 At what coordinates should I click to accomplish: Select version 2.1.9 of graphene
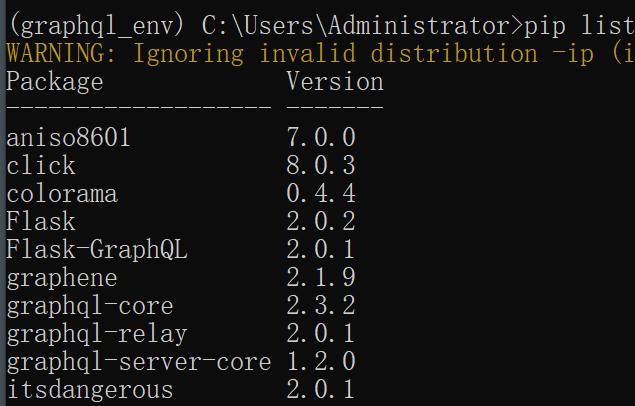pos(321,277)
